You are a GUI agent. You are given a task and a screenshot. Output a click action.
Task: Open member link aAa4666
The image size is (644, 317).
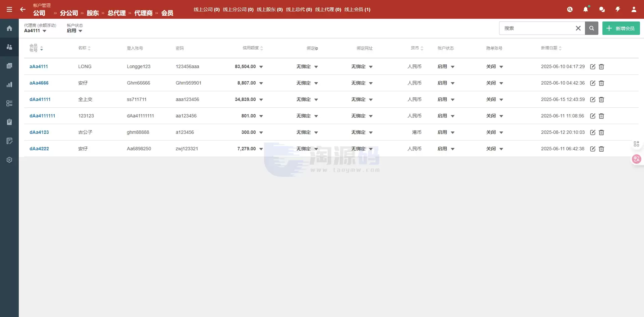(x=39, y=83)
